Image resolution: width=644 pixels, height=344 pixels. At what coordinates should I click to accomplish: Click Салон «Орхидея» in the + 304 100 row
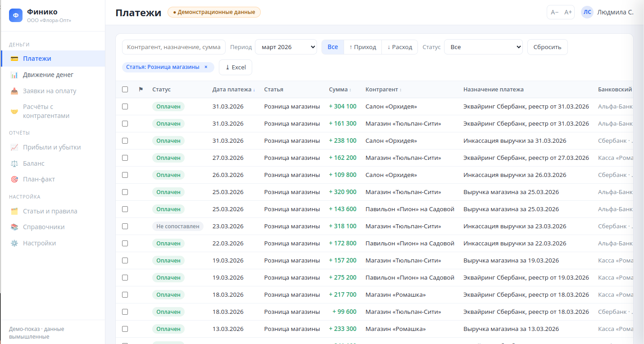[x=391, y=107]
